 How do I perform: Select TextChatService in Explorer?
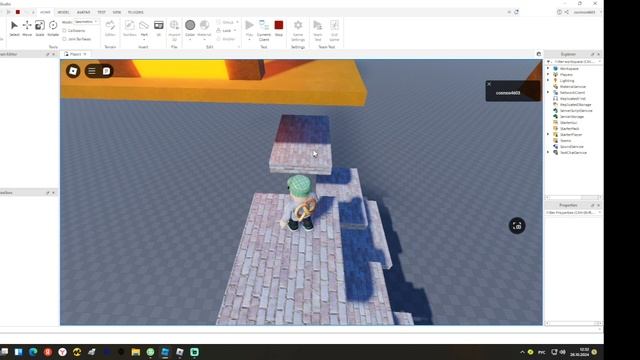tap(573, 153)
